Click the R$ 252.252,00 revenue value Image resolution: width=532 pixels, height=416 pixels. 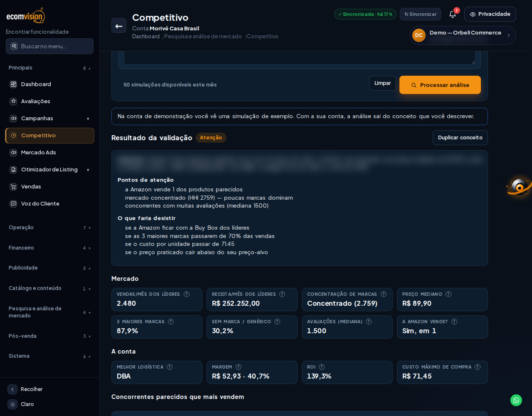(236, 304)
